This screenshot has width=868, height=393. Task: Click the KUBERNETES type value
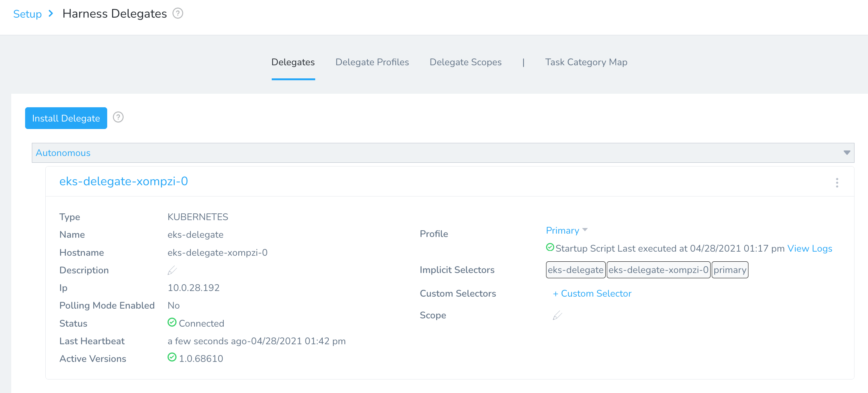pyautogui.click(x=198, y=217)
